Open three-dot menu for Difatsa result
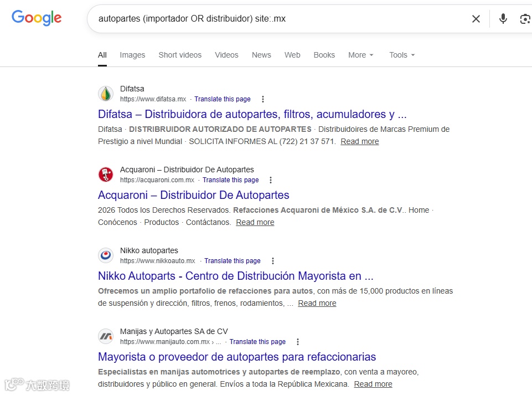The image size is (532, 395). coord(262,99)
